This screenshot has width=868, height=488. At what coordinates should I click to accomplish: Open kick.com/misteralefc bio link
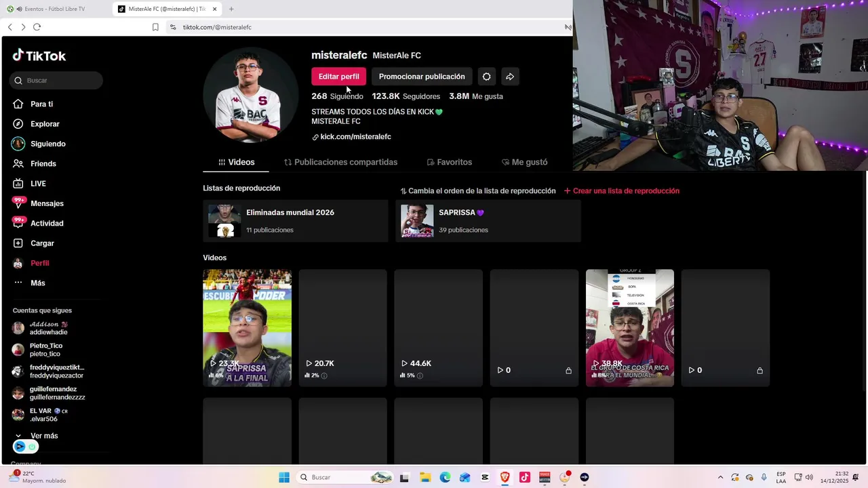(x=351, y=137)
